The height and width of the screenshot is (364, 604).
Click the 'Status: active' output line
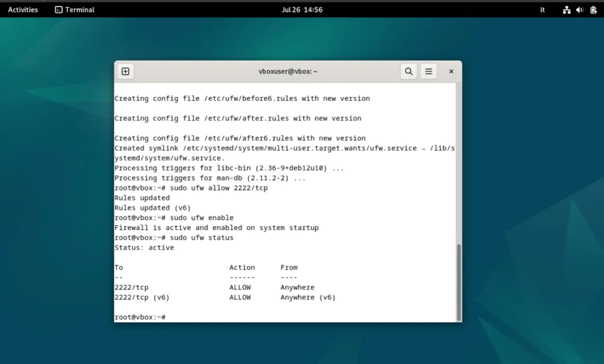pyautogui.click(x=144, y=248)
